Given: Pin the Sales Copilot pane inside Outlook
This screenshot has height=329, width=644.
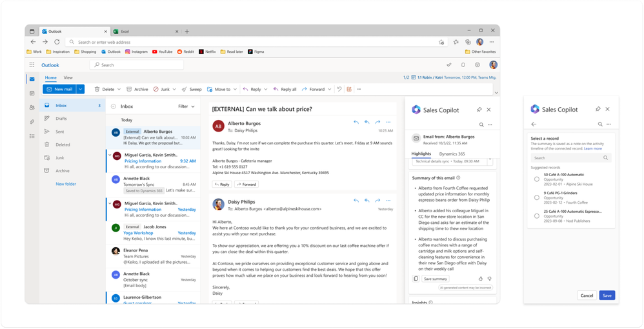Looking at the screenshot, I should (479, 110).
